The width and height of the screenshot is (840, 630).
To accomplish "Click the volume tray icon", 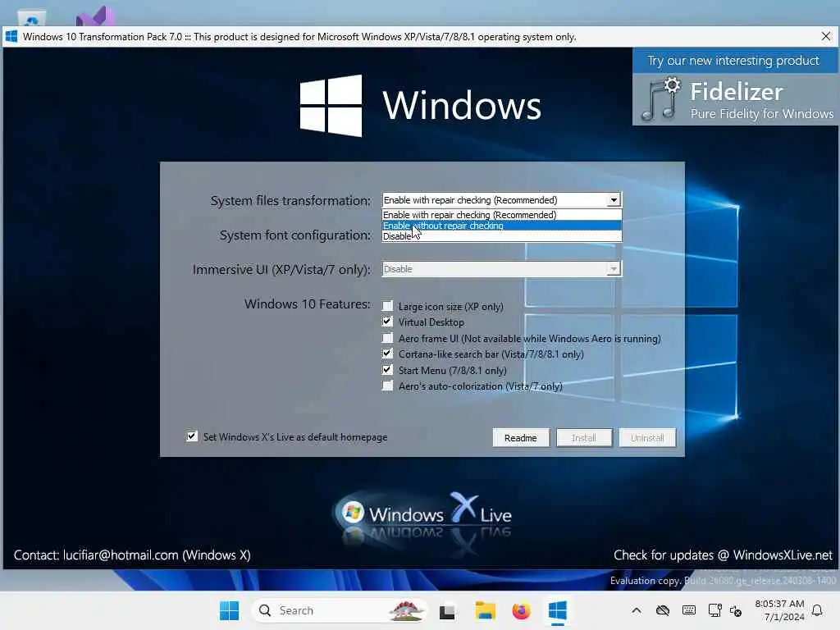I will 736,611.
